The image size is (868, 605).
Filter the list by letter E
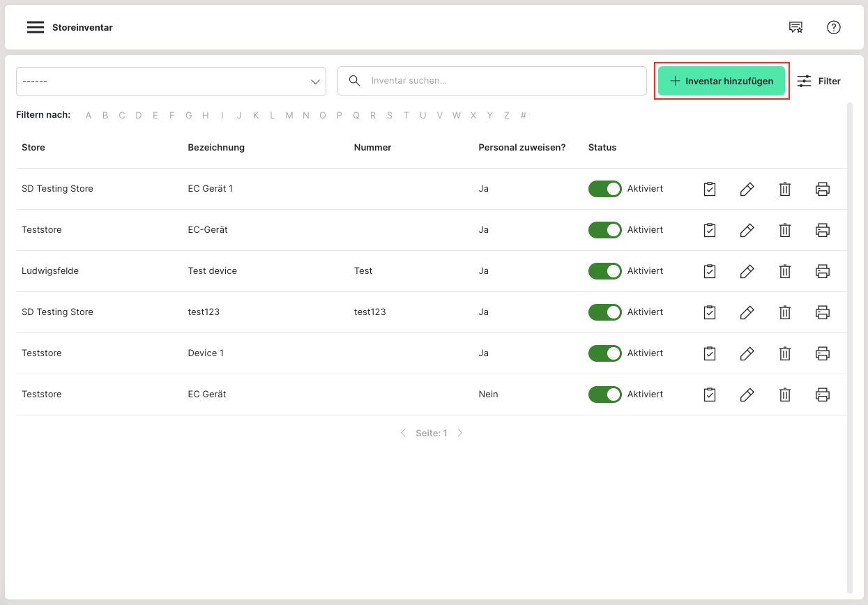tap(155, 116)
